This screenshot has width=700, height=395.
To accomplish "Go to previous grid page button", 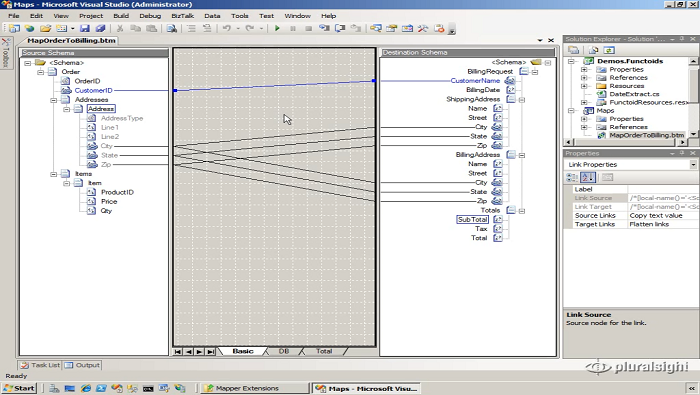I will [188, 352].
